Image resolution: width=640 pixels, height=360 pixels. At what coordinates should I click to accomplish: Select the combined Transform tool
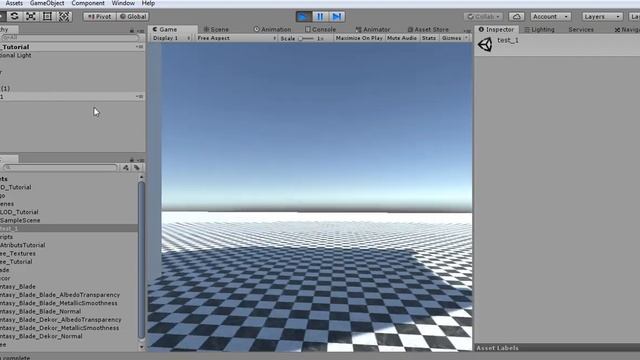pyautogui.click(x=64, y=16)
